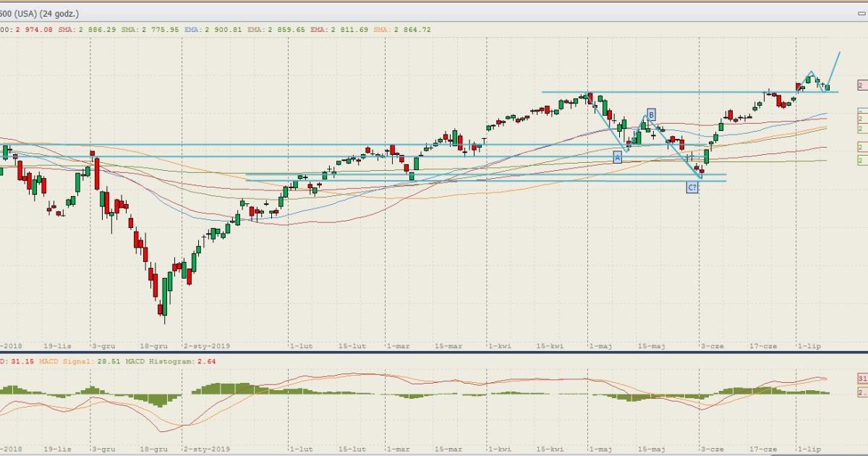Click the top pink price tag on right

pos(862,85)
